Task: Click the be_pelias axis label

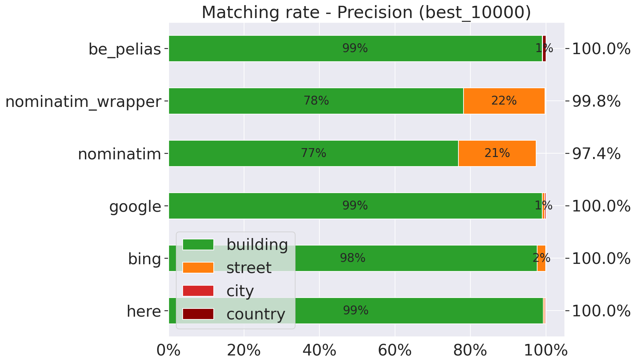Action: click(125, 49)
